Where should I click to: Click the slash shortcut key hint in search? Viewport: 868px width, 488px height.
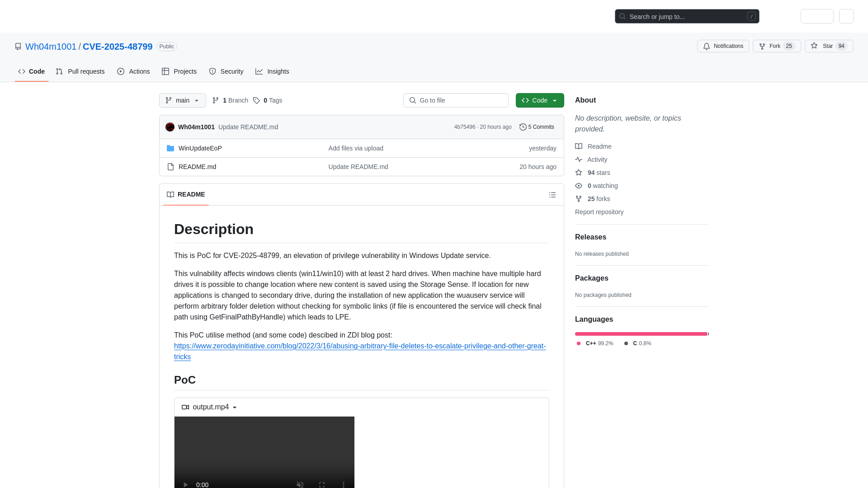click(x=751, y=16)
